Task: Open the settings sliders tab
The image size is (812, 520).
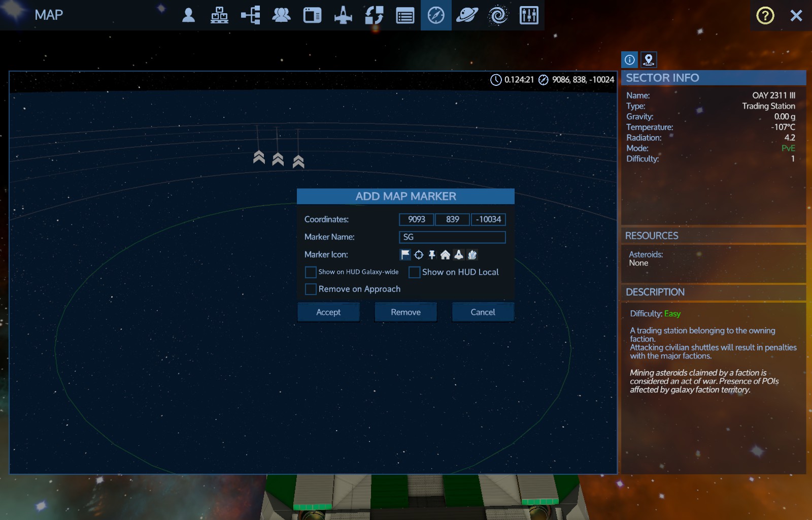Action: click(x=529, y=15)
